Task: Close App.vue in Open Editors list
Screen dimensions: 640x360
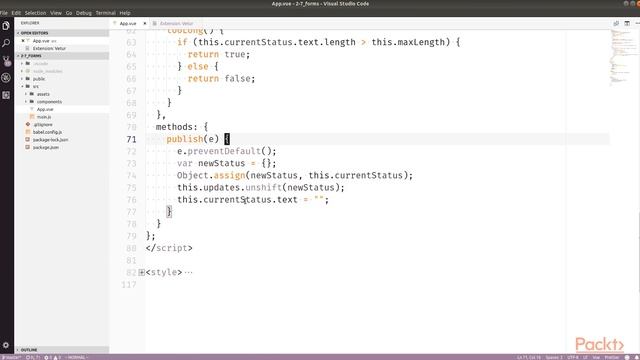Action: [23, 41]
